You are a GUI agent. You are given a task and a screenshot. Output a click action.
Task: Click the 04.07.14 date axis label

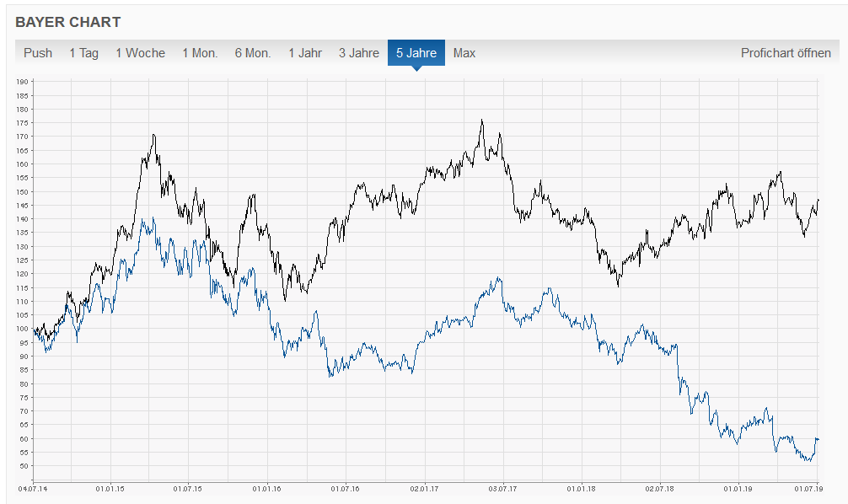click(x=33, y=489)
